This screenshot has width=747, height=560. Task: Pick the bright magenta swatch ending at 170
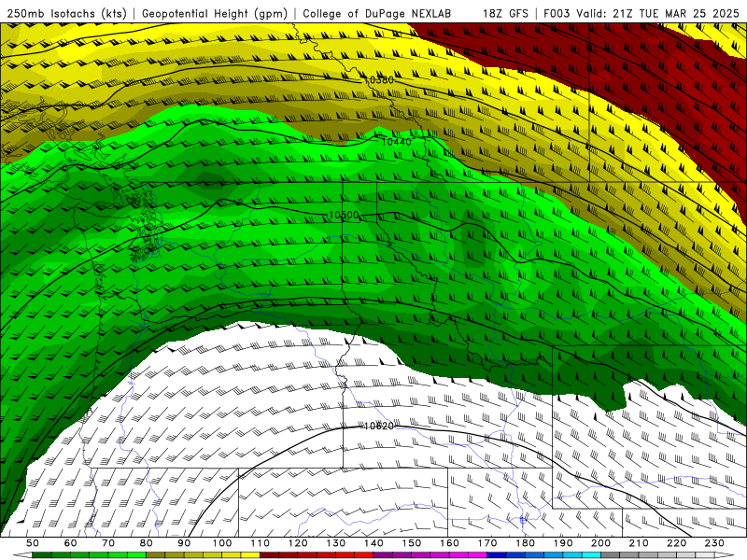(477, 555)
